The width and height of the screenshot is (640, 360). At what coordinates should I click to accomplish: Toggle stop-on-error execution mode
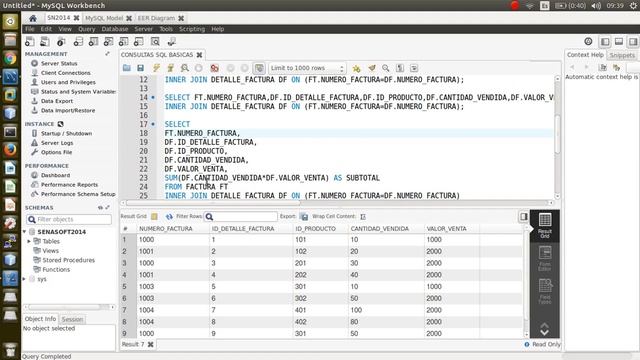[214, 68]
